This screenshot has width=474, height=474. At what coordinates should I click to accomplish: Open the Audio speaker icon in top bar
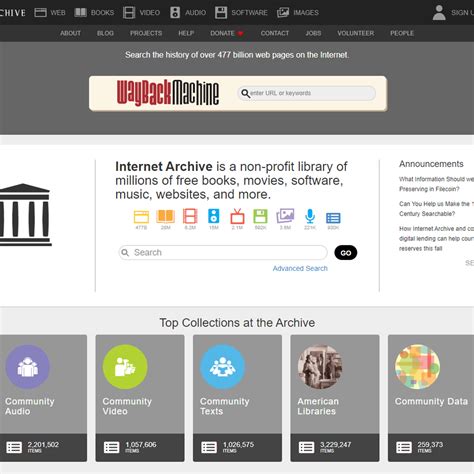pos(175,13)
